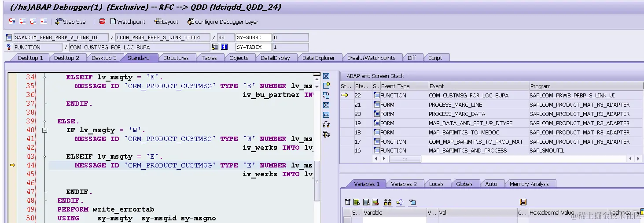
Task: Click the Hexadecimal Value column header
Action: click(568, 212)
